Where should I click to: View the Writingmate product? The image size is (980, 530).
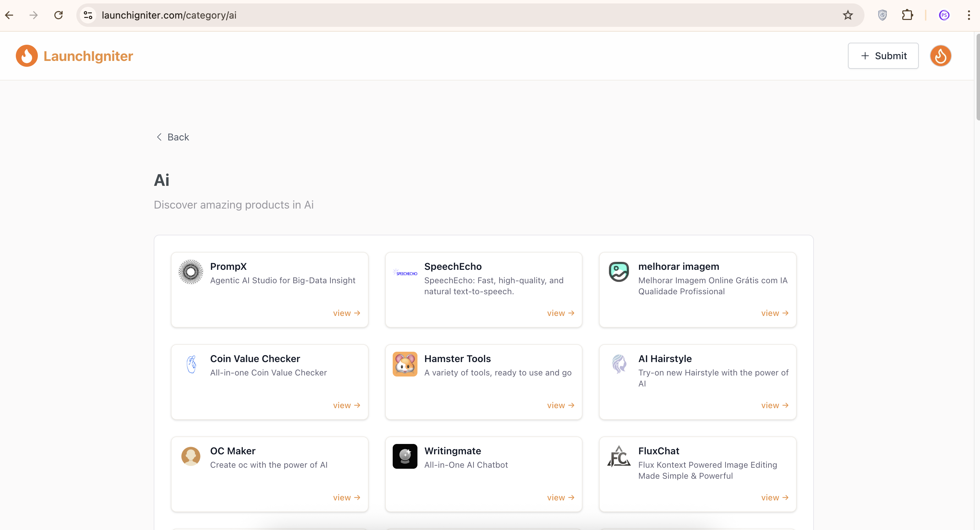click(x=561, y=497)
